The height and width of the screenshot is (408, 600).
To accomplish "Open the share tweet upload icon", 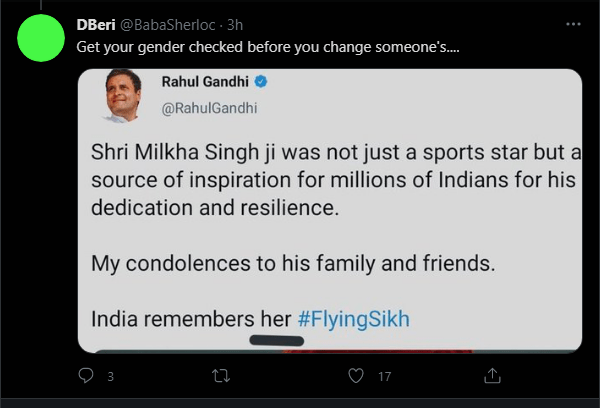I will tap(492, 375).
